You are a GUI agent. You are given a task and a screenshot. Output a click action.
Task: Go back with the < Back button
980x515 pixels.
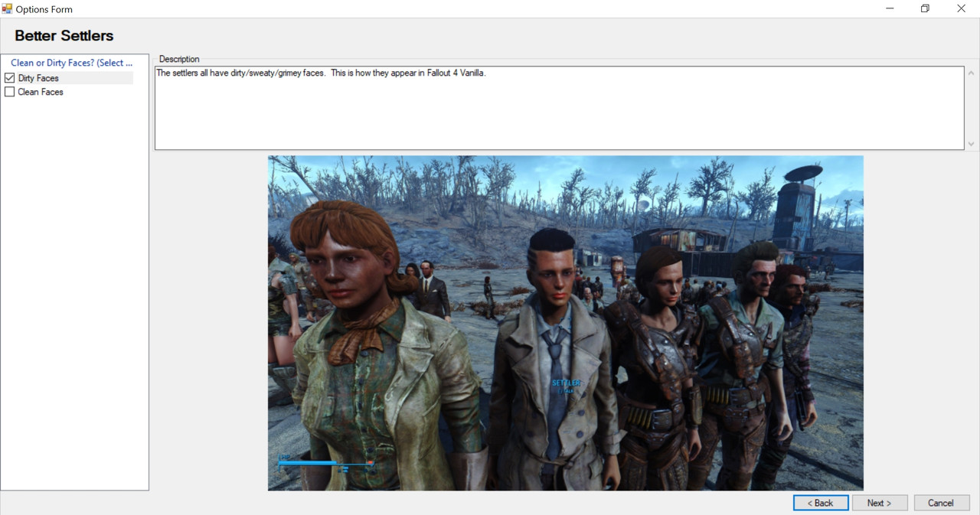pyautogui.click(x=821, y=503)
